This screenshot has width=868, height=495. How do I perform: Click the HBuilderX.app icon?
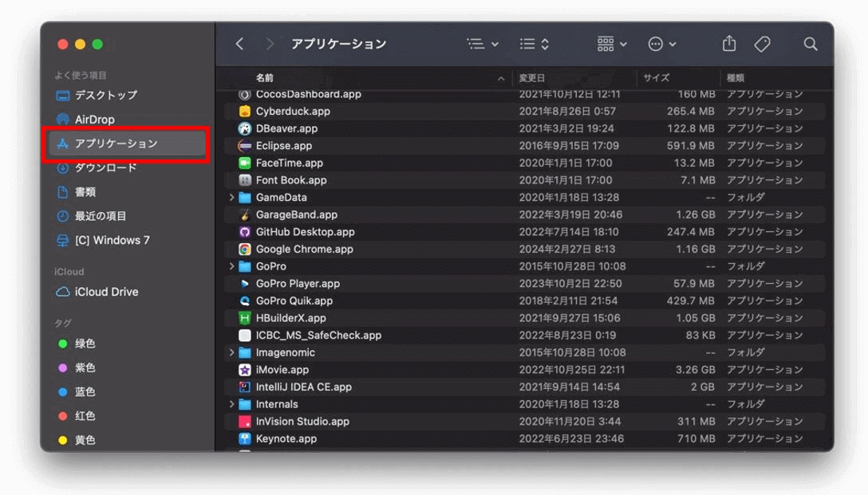pyautogui.click(x=245, y=318)
